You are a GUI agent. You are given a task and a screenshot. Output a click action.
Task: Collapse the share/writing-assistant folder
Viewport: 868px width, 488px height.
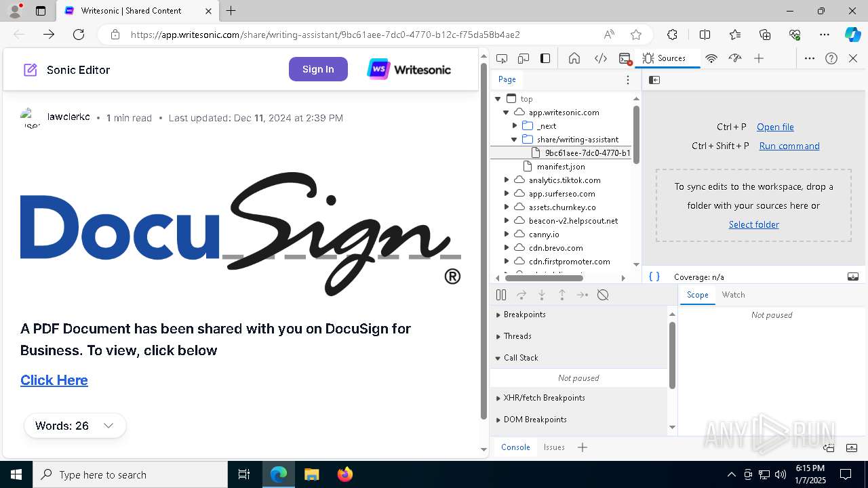(515, 140)
